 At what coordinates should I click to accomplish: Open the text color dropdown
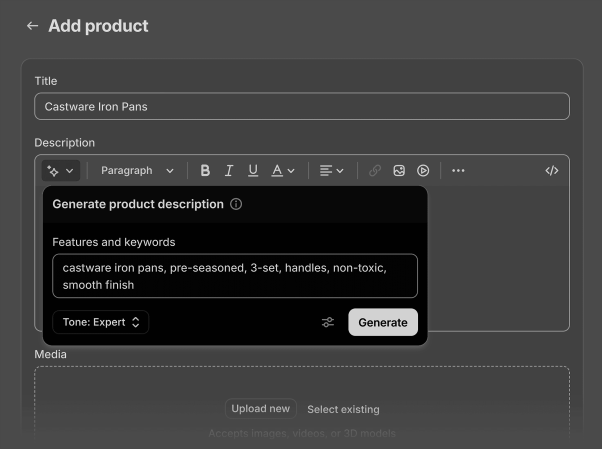[x=283, y=171]
